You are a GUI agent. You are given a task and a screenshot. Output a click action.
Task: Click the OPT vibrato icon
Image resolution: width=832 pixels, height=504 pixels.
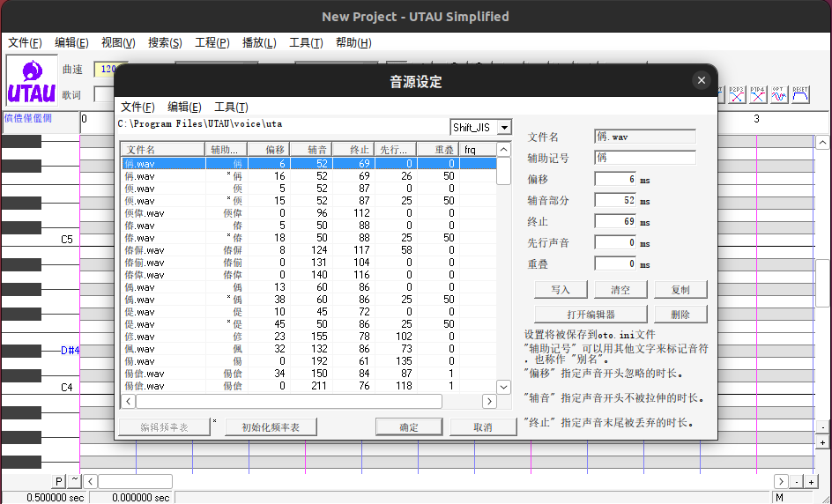tap(778, 94)
